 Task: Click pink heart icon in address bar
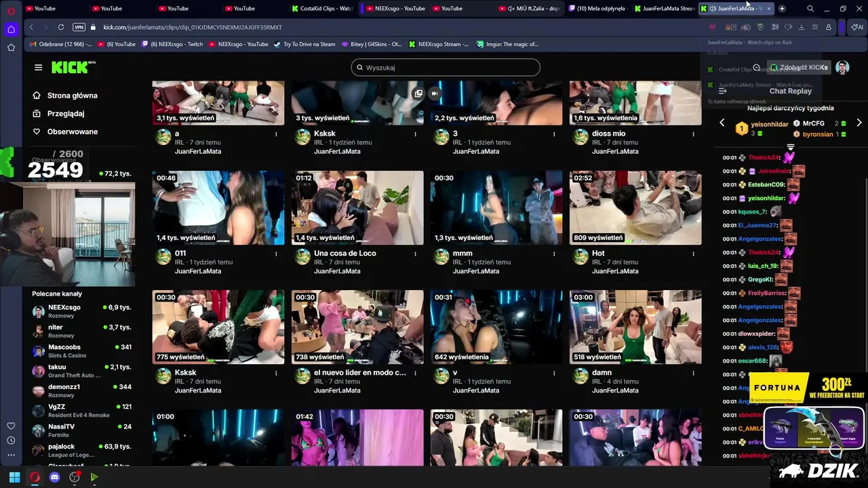[x=712, y=27]
